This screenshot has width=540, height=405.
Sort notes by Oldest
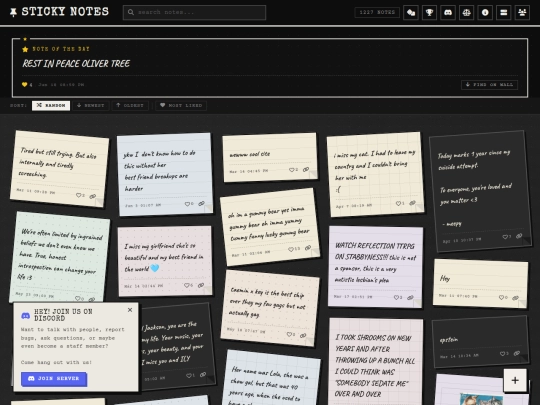pos(130,105)
